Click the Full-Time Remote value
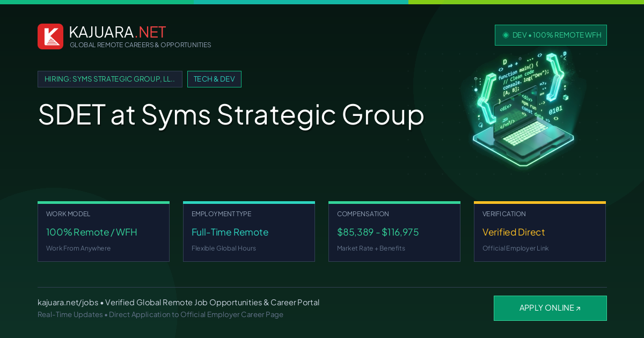The width and height of the screenshot is (644, 338). (x=230, y=232)
